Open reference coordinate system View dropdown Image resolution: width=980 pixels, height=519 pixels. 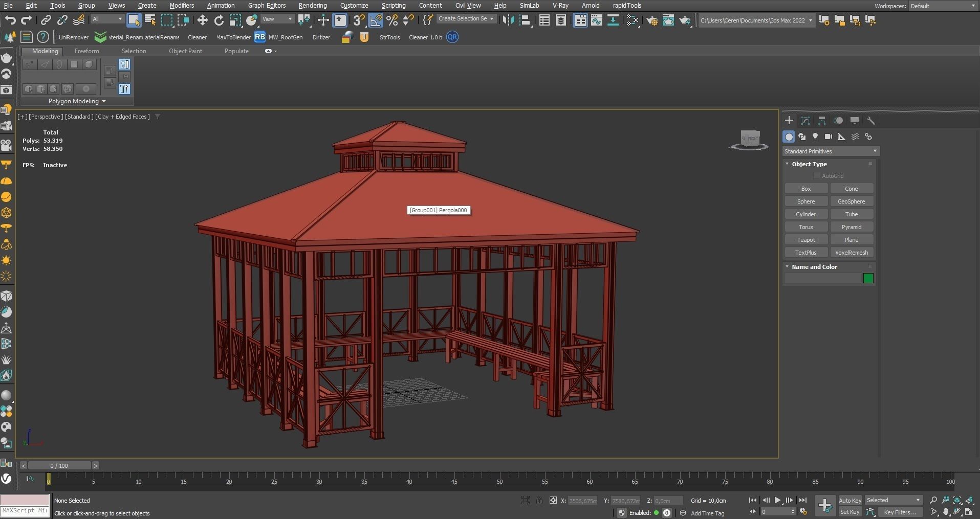click(x=277, y=19)
